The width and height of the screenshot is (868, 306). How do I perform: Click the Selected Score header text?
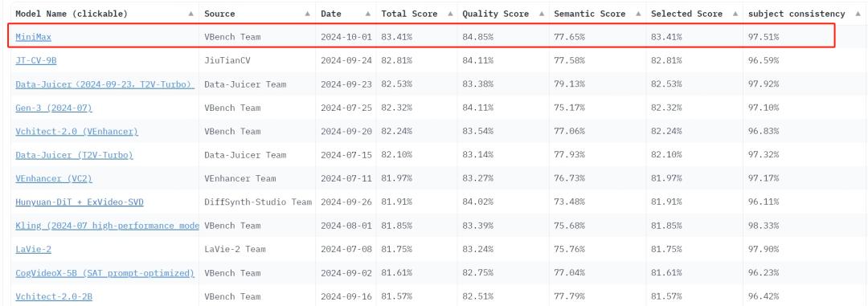tap(686, 14)
